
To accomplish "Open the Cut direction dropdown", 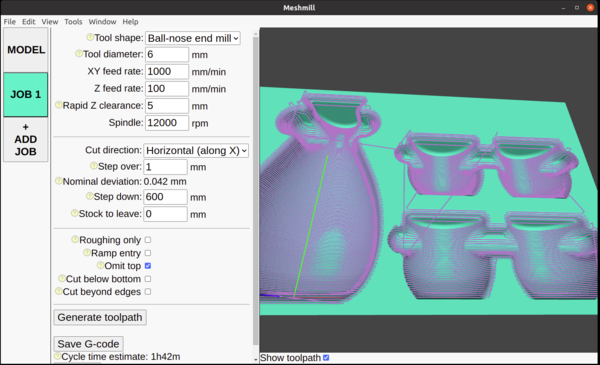I will point(196,150).
